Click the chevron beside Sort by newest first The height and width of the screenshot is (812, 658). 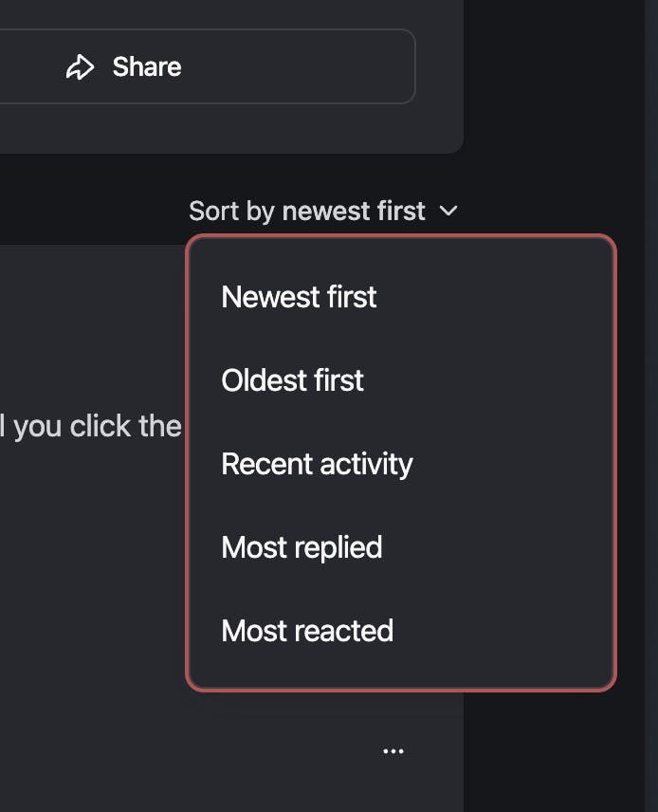448,211
